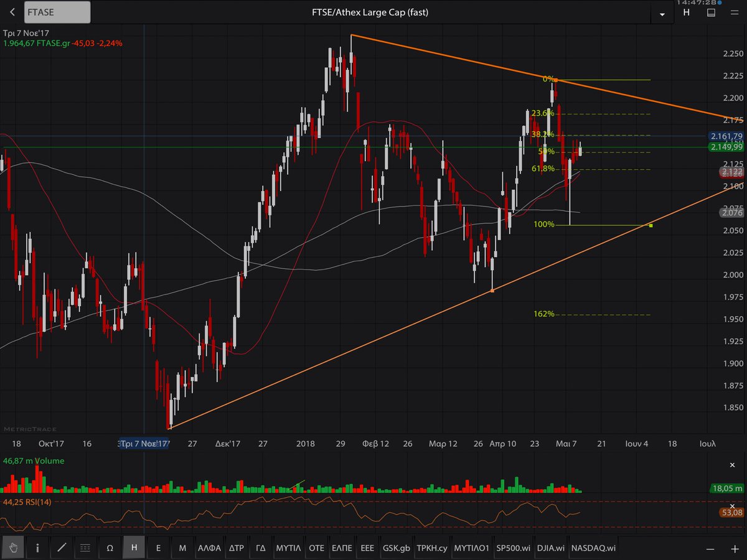The width and height of the screenshot is (747, 560).
Task: Click the 'Φεβ 12' date axis label
Action: pyautogui.click(x=375, y=444)
